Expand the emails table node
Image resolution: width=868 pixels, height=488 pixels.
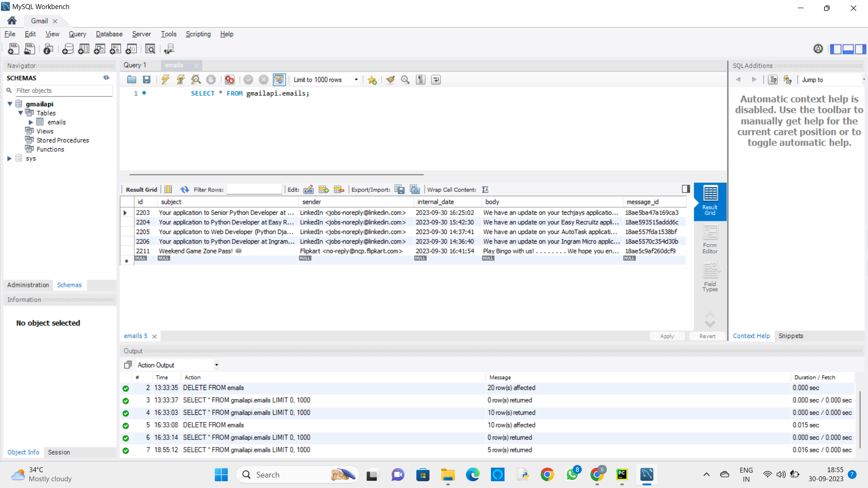click(x=31, y=122)
